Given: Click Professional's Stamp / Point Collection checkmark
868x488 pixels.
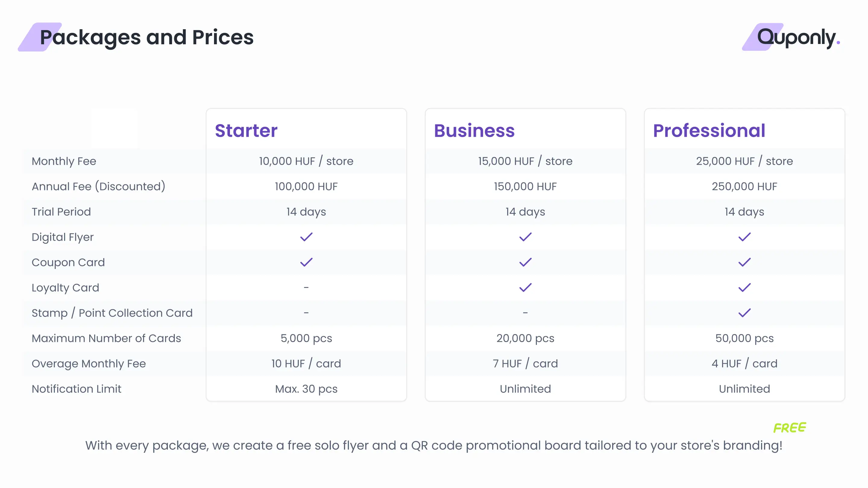Looking at the screenshot, I should (x=744, y=313).
